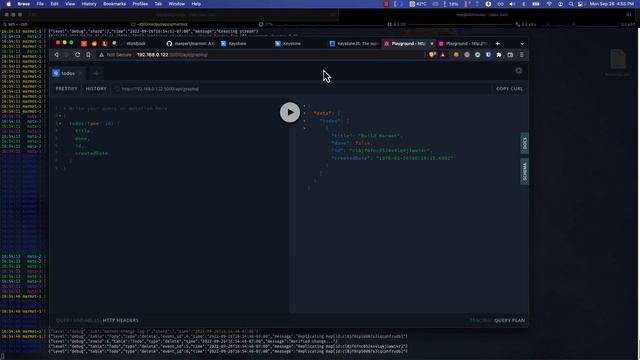Click the orange pinned tab icon
The width and height of the screenshot is (640, 360).
(84, 44)
